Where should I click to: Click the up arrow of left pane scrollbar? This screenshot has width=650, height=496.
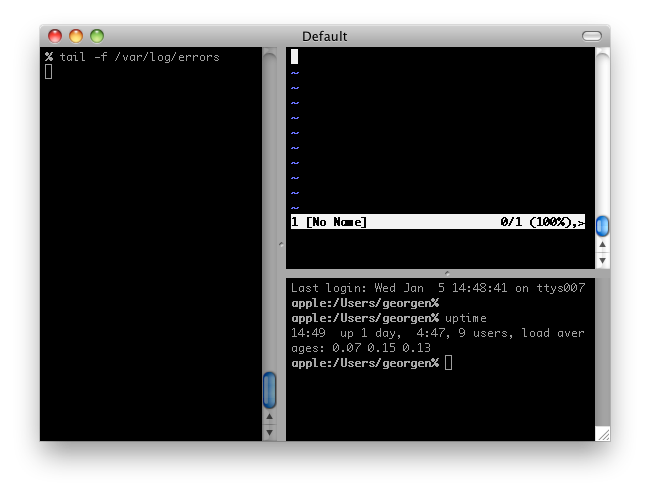(269, 416)
